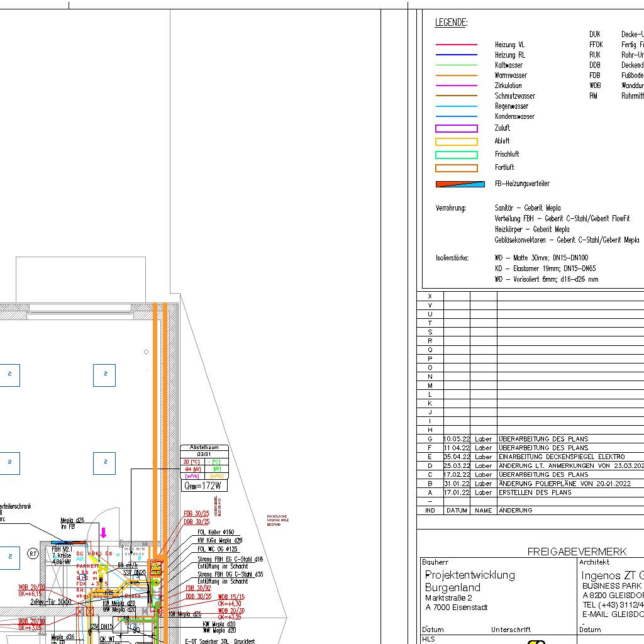Select the red Heizung VL legend line
Viewport: 644px width, 644px height.
coord(457,45)
